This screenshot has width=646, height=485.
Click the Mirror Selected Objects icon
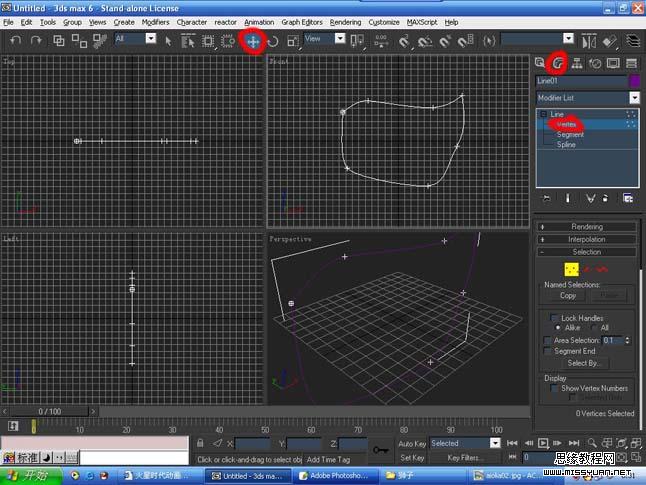589,41
